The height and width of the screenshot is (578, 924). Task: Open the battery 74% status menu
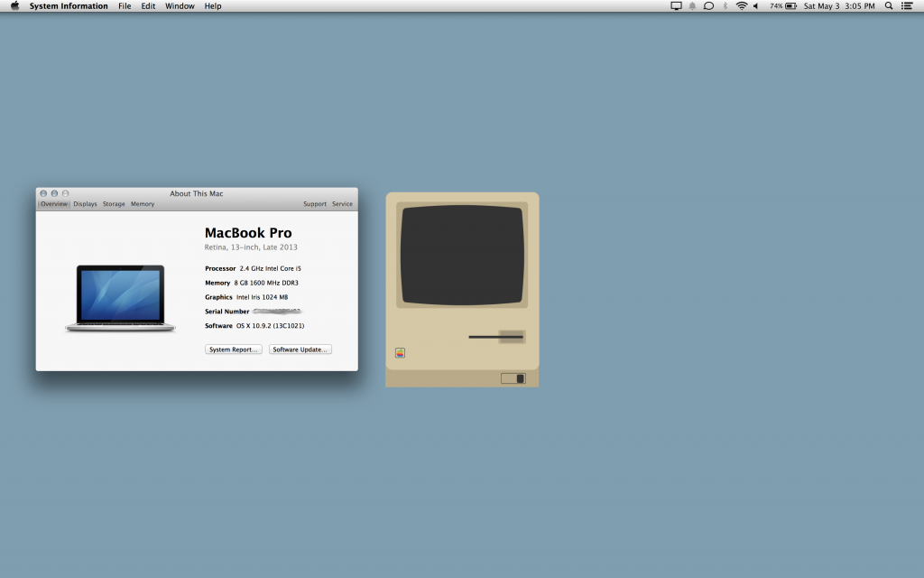pyautogui.click(x=782, y=6)
